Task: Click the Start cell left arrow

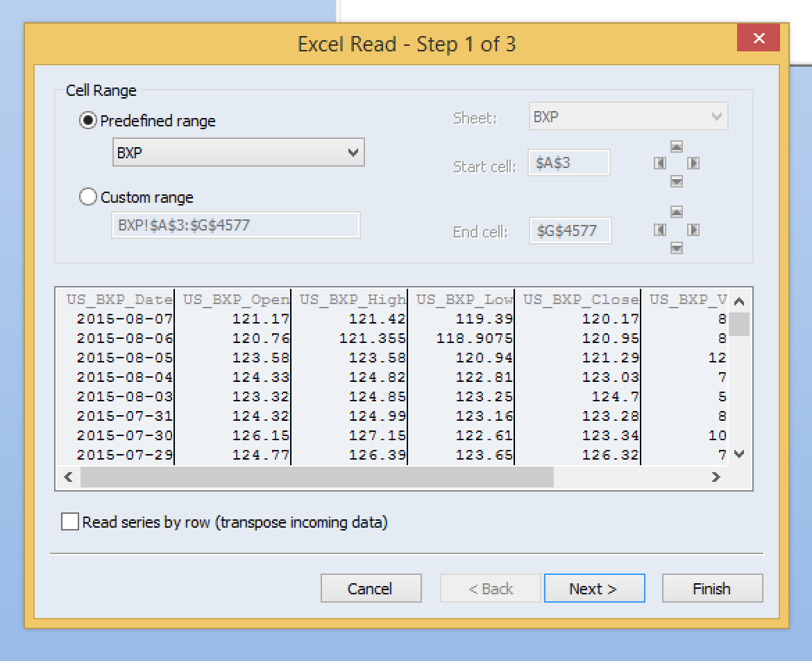Action: tap(660, 163)
